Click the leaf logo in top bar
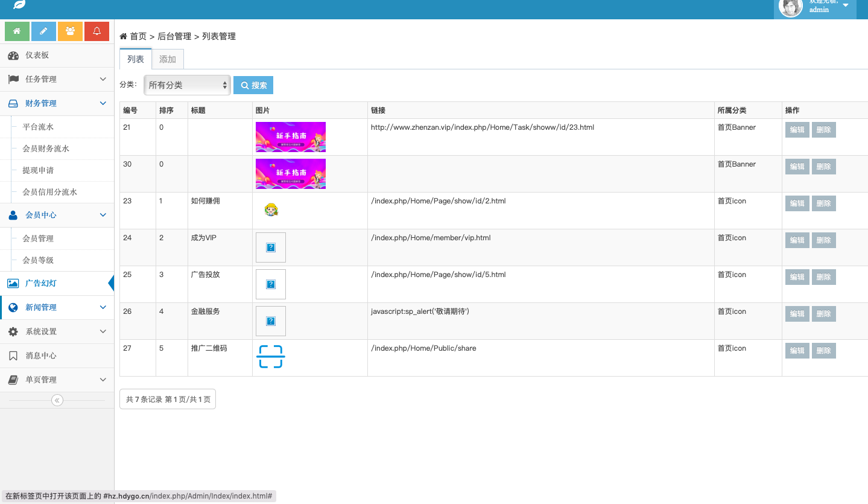 (x=19, y=4)
